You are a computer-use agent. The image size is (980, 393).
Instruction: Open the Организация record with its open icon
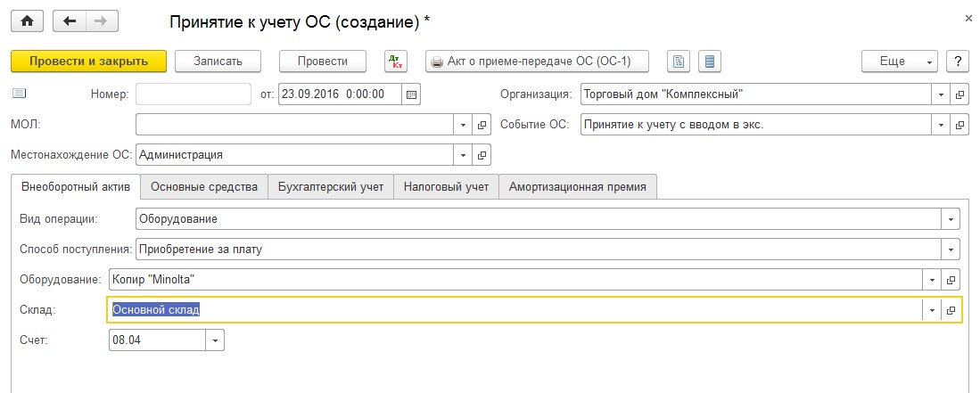(x=960, y=94)
